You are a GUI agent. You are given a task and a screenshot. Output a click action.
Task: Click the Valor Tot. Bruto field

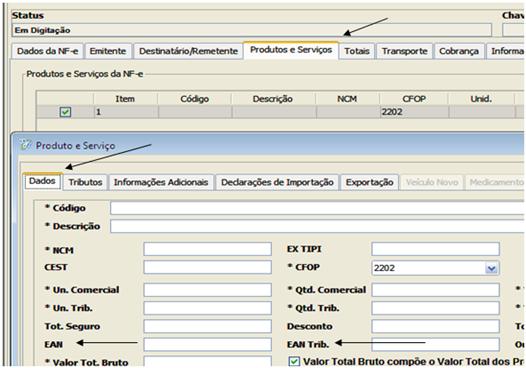click(x=207, y=361)
